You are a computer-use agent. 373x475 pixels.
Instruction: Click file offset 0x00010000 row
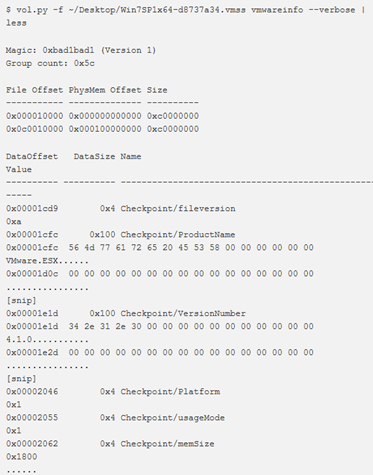[x=102, y=116]
